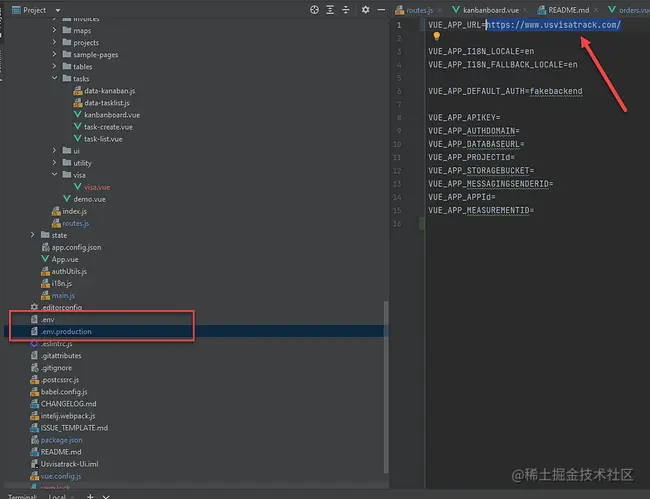Select i18n.js file
This screenshot has height=499, width=650.
(61, 283)
